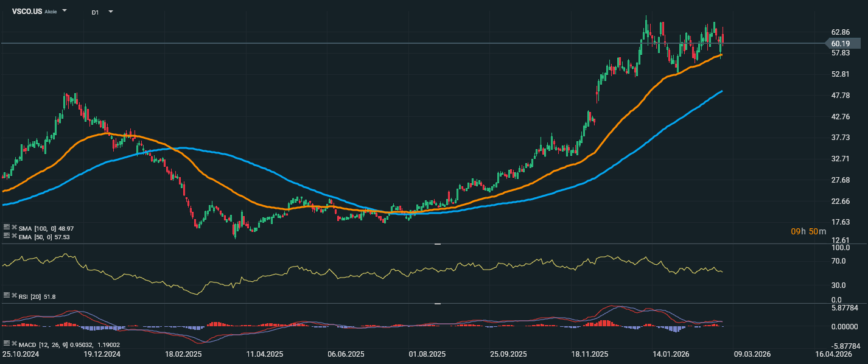Click the VSCO.US ticker name
Image resolution: width=868 pixels, height=364 pixels.
point(27,11)
